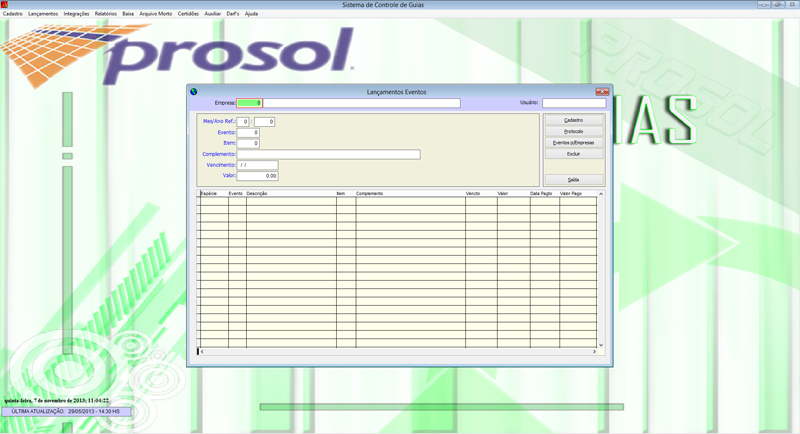Open the Auxiliar menu
Viewport: 800px width, 434px height.
click(213, 14)
